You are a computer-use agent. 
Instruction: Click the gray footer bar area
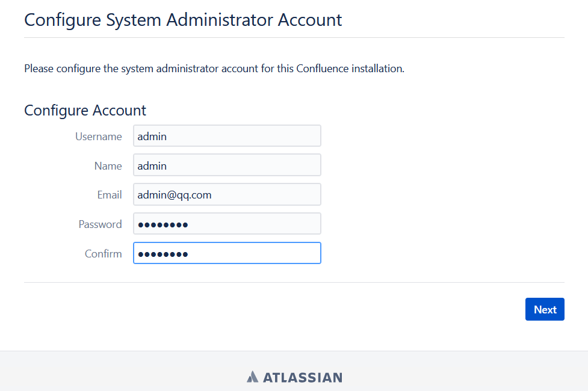[x=120, y=371]
